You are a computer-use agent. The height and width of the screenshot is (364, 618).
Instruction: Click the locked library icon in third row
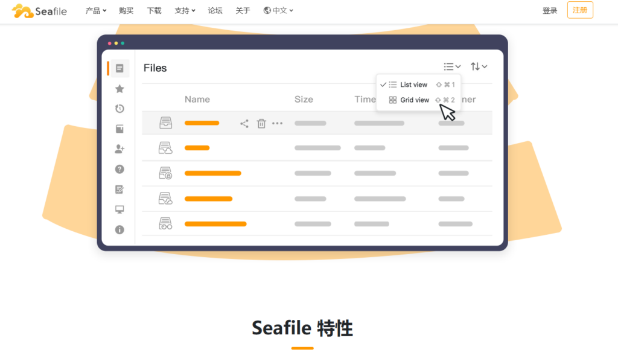(x=165, y=173)
